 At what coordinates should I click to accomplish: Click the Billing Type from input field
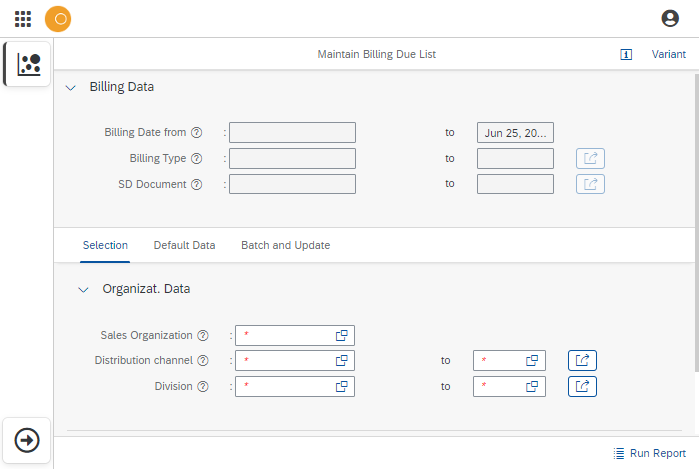pyautogui.click(x=292, y=158)
